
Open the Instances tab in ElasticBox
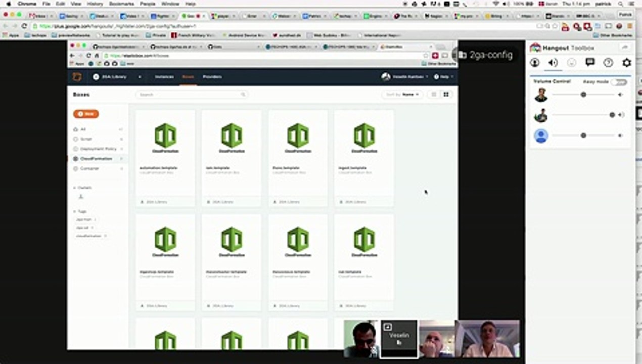[x=164, y=77]
